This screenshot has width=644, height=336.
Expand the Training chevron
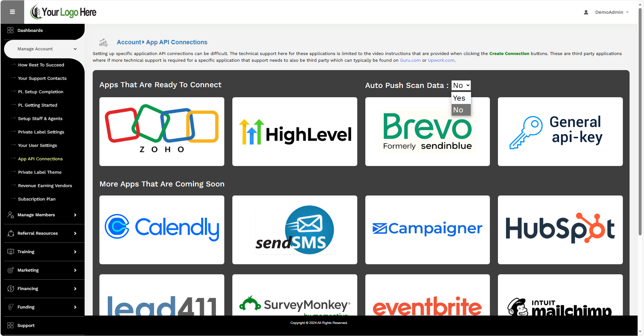pyautogui.click(x=75, y=252)
